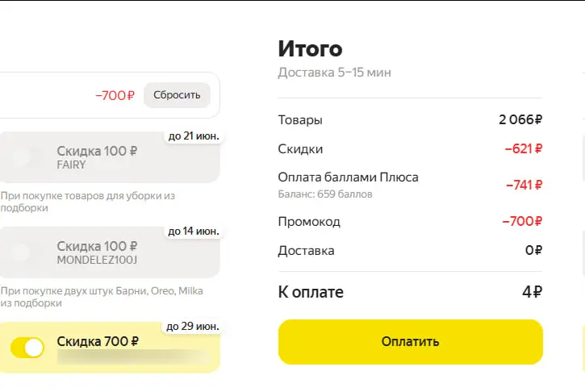585x392 pixels.
Task: Click the 'до 21 июн.' expiry badge
Action: pyautogui.click(x=194, y=136)
